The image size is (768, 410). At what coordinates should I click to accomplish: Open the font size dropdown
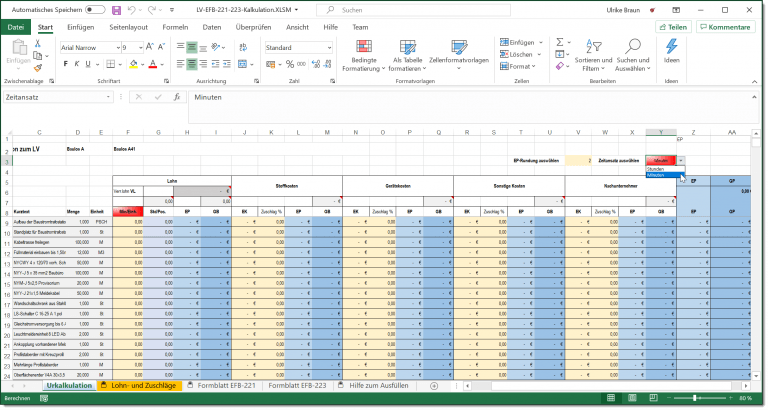click(x=141, y=48)
